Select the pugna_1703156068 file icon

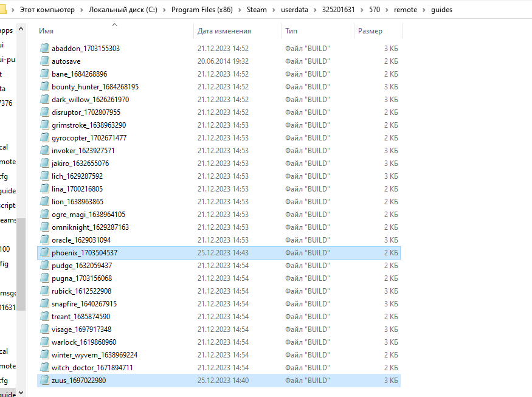(x=44, y=278)
